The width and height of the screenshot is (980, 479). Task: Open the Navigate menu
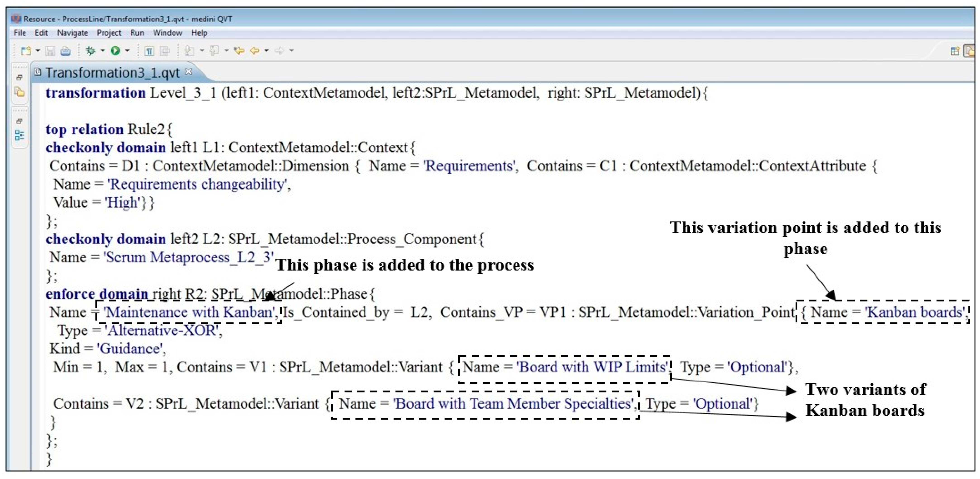(x=72, y=33)
